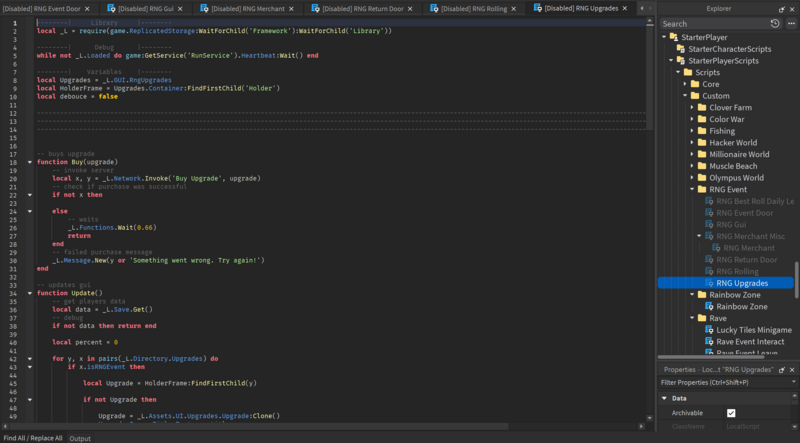Click the Explorer search history icon
The image size is (800, 443).
776,23
